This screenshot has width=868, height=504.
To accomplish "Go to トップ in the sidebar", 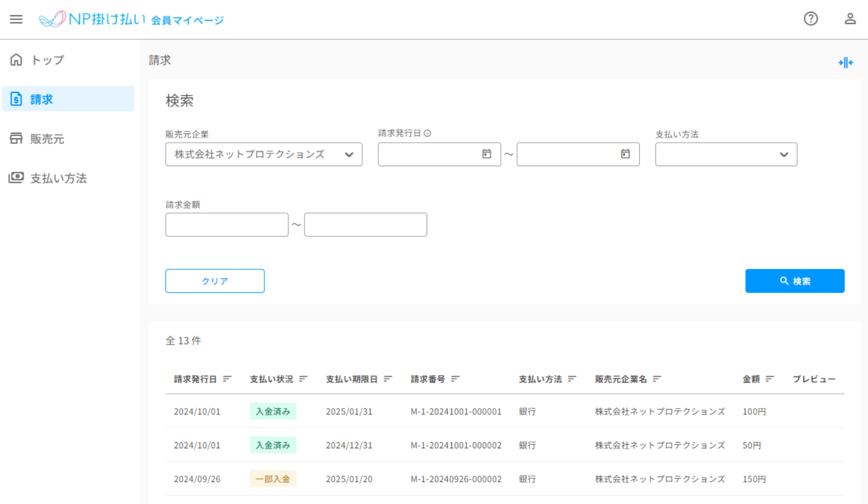I will pos(47,60).
